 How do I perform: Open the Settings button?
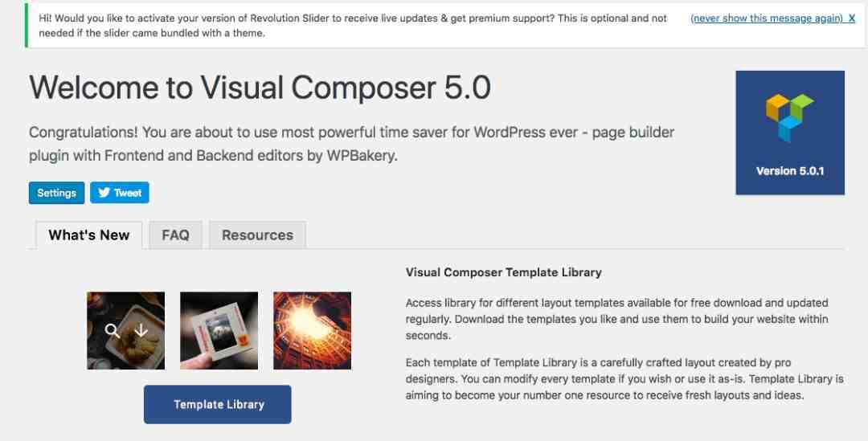[56, 193]
